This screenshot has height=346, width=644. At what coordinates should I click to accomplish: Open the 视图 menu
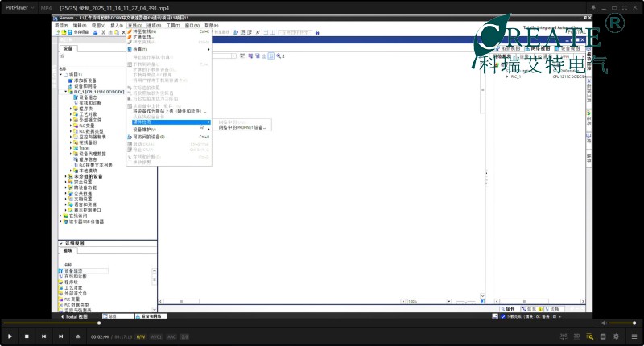coord(98,26)
